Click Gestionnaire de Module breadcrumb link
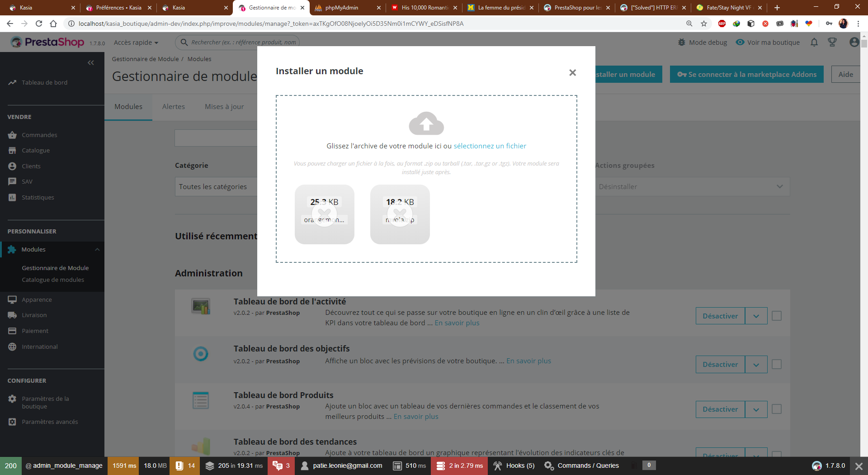The height and width of the screenshot is (475, 868). (x=145, y=59)
